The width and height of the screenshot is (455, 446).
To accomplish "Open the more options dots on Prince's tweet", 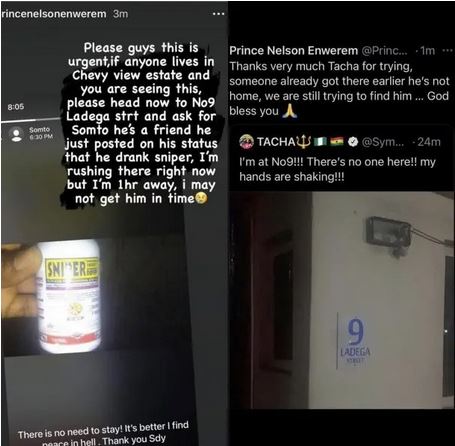I will [x=447, y=50].
